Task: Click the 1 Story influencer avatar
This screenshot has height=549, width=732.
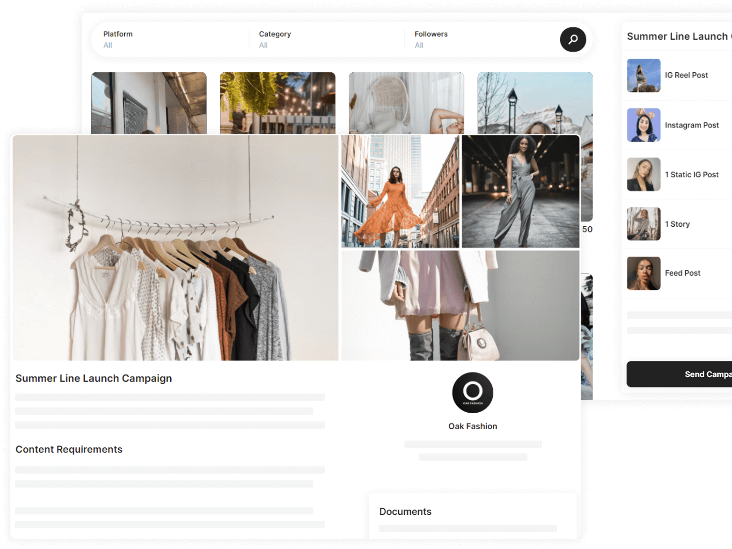Action: (x=643, y=224)
